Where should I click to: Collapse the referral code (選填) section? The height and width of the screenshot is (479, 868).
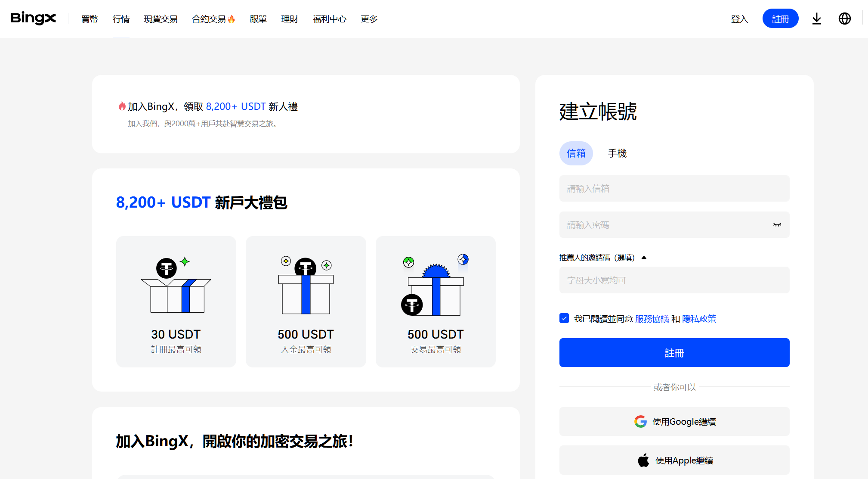[644, 258]
